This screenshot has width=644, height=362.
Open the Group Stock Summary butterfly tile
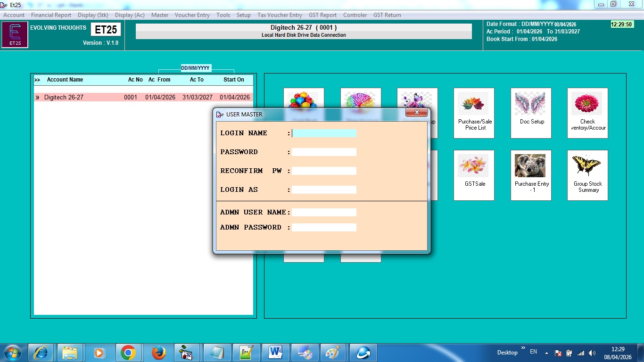pyautogui.click(x=587, y=174)
